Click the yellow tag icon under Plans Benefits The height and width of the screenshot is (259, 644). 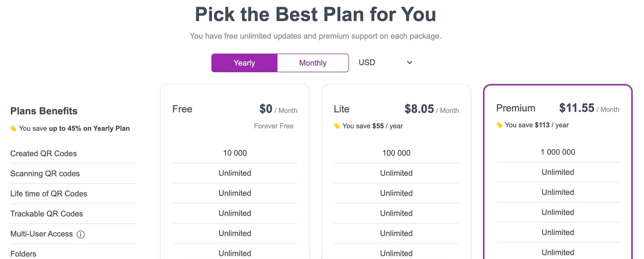[x=13, y=128]
